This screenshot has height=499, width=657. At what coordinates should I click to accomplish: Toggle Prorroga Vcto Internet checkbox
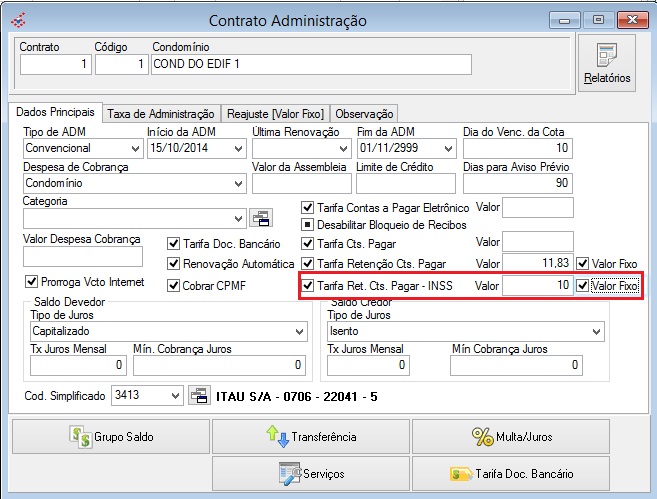point(30,282)
